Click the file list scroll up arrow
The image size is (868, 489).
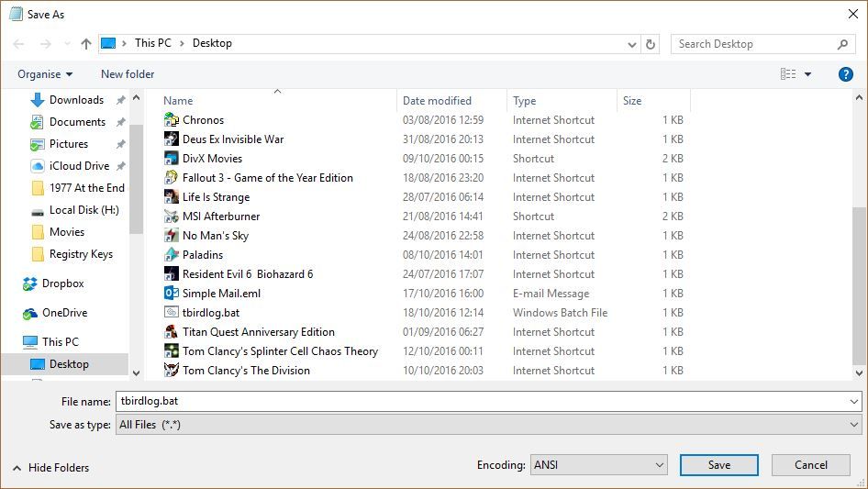(859, 97)
